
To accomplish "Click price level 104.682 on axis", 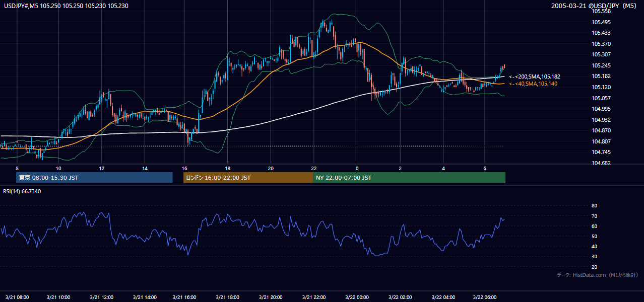I will (x=602, y=163).
